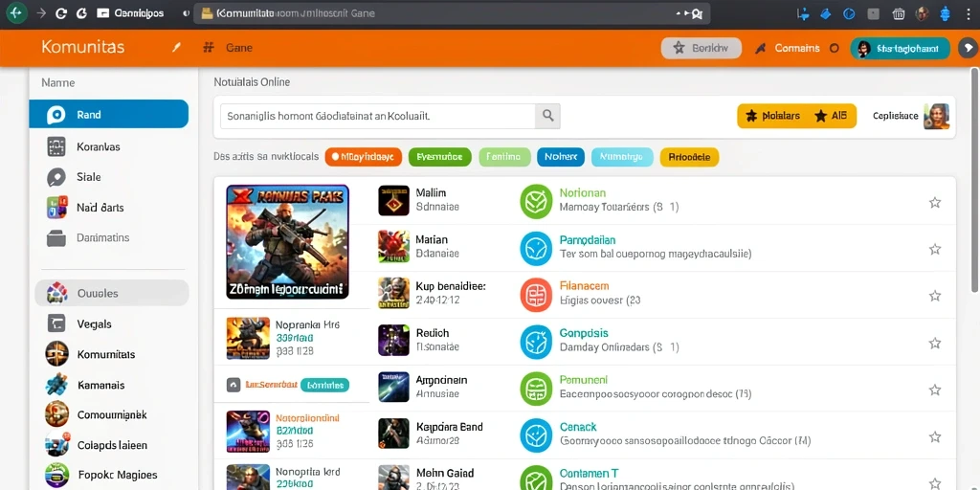The width and height of the screenshot is (980, 490).
Task: Click the Colapds laieen sidebar icon
Action: pos(56,444)
